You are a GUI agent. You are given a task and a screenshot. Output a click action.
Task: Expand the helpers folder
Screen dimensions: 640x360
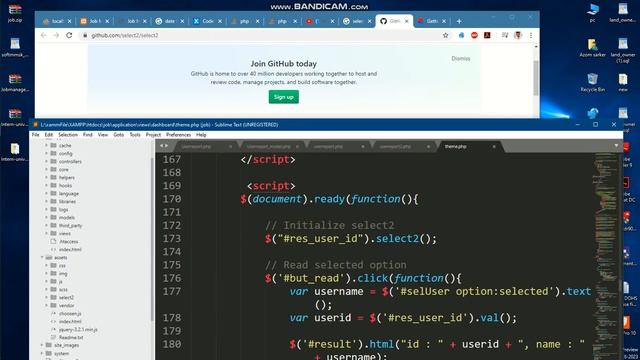click(x=47, y=177)
